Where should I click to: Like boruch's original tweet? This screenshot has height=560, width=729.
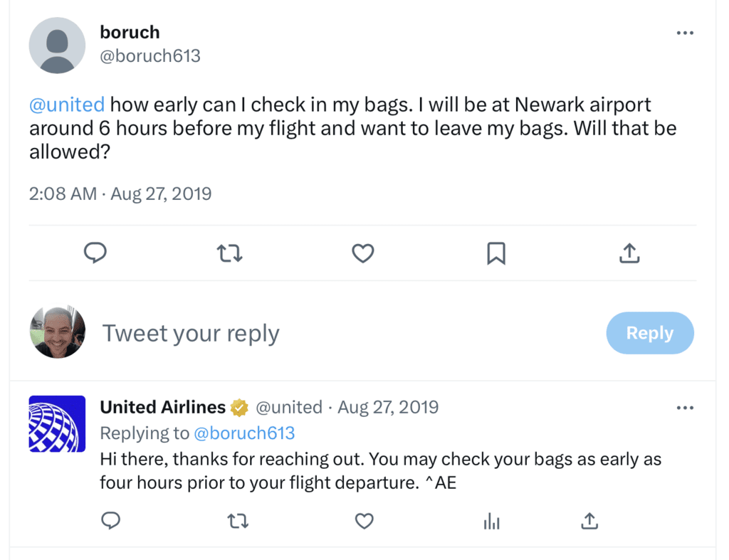click(363, 253)
